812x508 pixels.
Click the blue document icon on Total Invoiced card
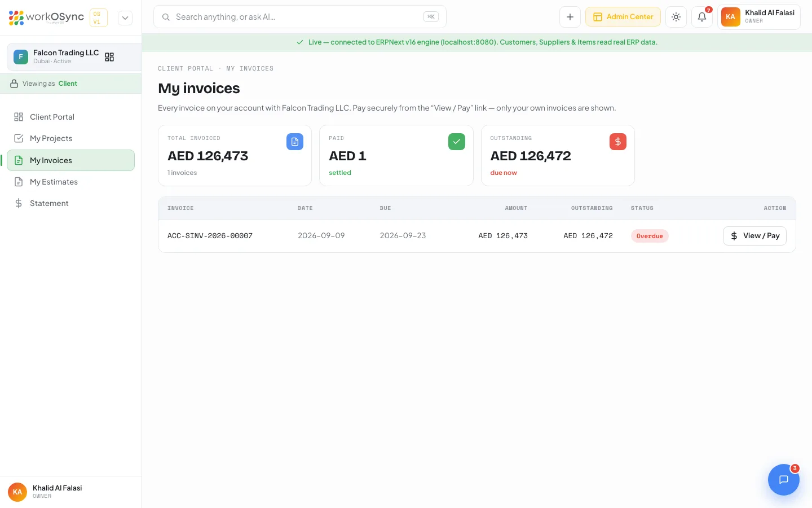coord(295,142)
